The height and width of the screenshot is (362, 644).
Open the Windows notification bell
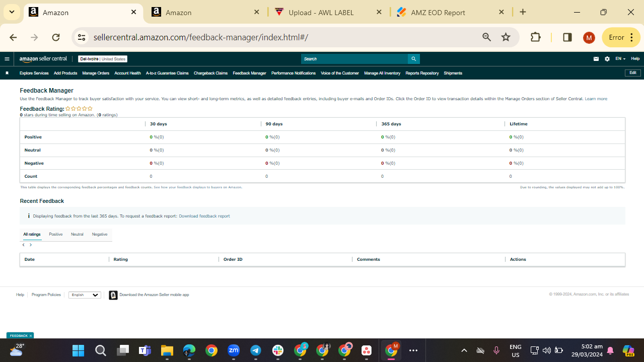(610, 350)
